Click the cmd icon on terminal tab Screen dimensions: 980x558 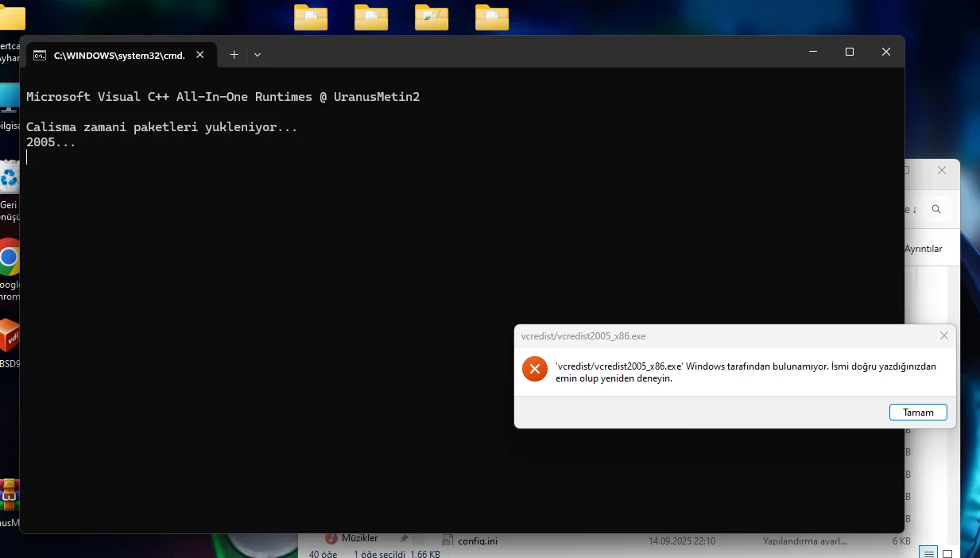(40, 55)
